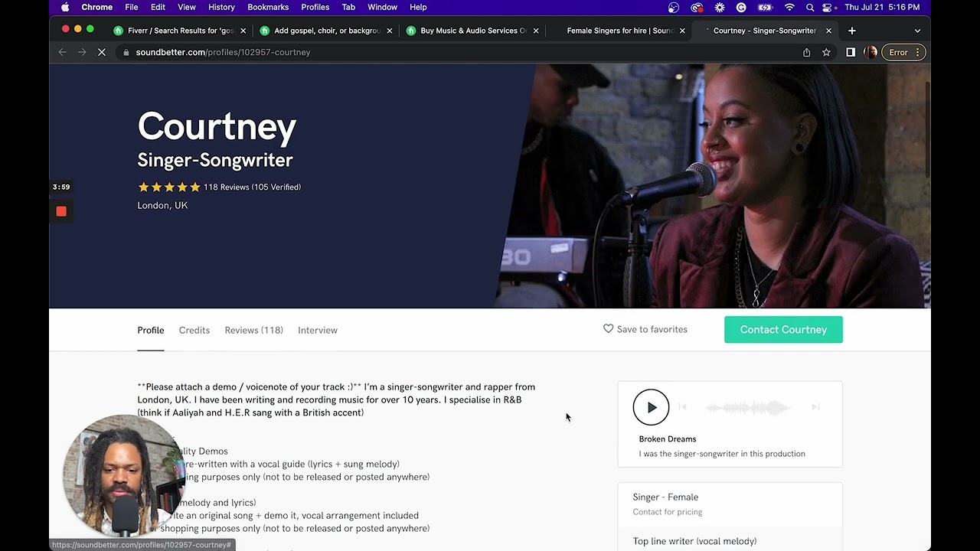
Task: Click the page vertical scrollbar
Action: [x=928, y=130]
